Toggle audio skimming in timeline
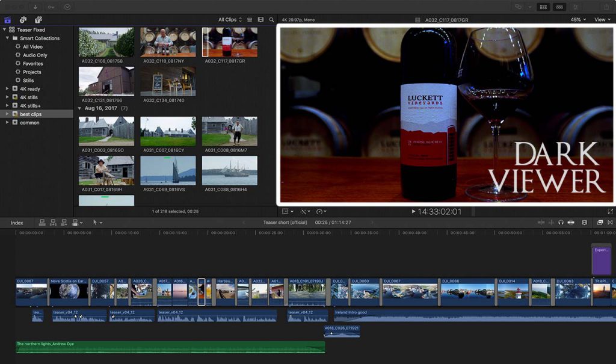 point(551,223)
